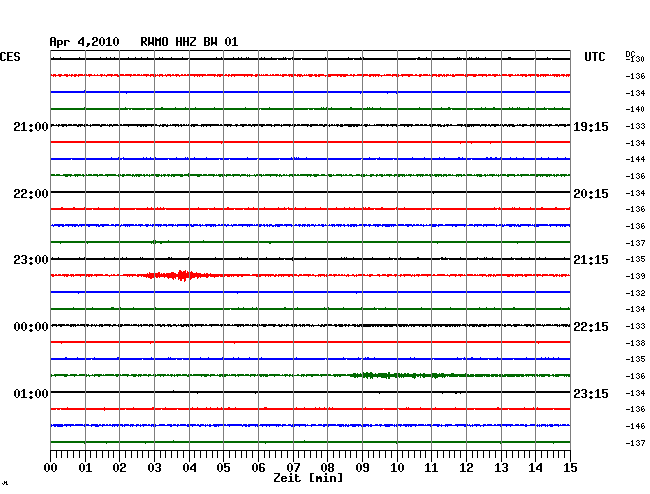Click minute tick label "14" on the axis
The width and height of the screenshot is (650, 494).
point(535,467)
